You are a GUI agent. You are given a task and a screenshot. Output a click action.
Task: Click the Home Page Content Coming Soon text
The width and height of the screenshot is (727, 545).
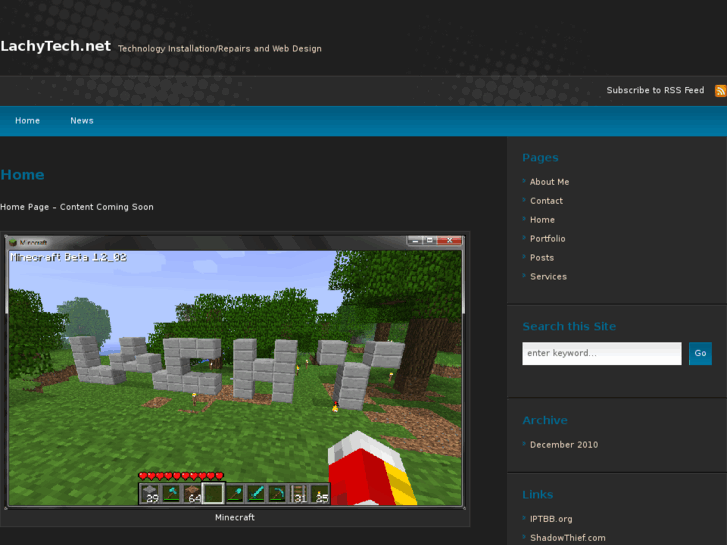(77, 207)
